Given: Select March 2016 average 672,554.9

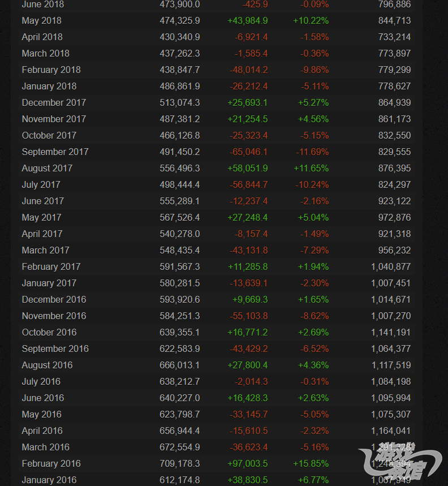Looking at the screenshot, I should 180,448.
